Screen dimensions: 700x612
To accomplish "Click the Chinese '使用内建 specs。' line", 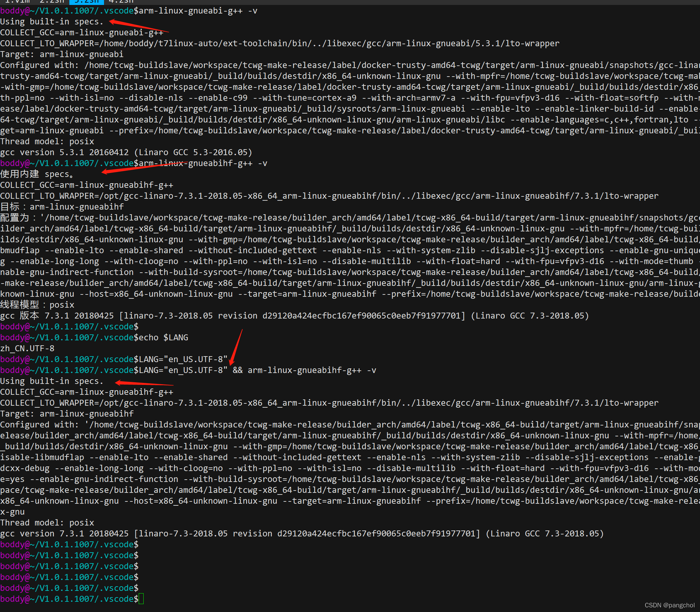I will pos(37,174).
